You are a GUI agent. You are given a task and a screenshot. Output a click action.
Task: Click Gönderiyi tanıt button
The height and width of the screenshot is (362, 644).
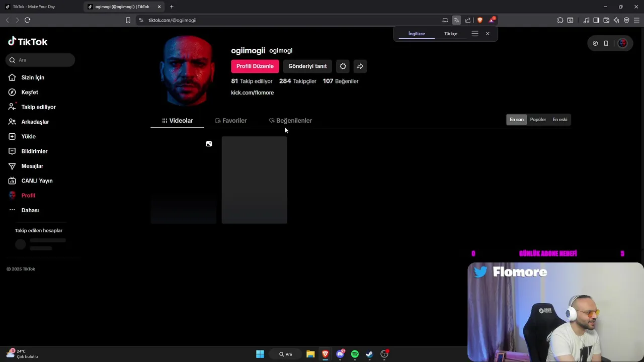coord(307,66)
